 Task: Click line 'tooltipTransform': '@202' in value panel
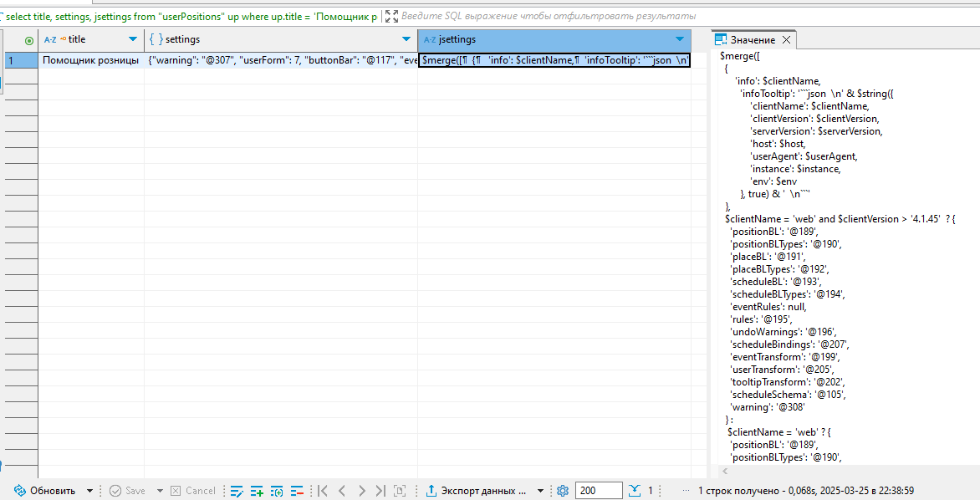click(x=788, y=382)
